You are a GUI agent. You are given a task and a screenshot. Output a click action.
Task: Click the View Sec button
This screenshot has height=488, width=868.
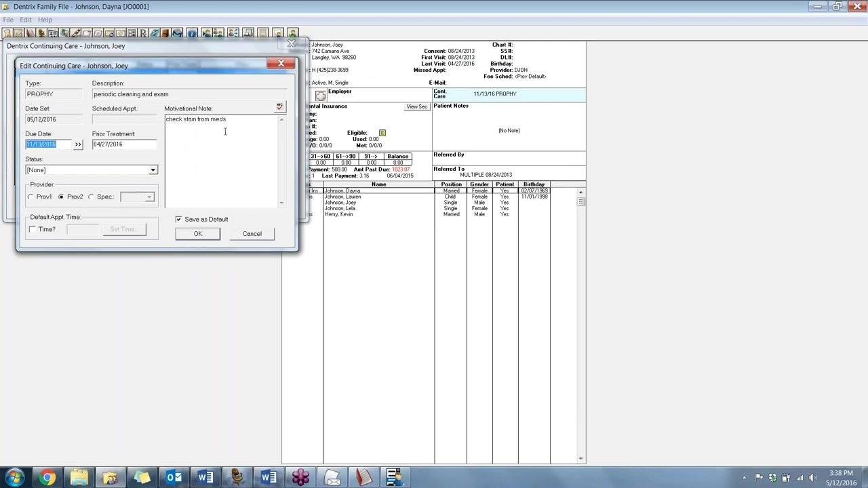click(x=417, y=106)
